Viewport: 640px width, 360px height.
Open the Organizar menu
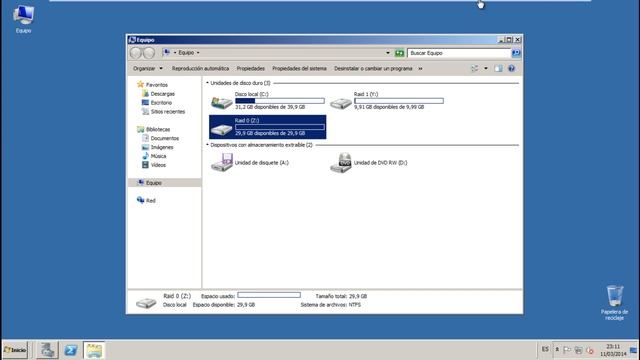(147, 69)
